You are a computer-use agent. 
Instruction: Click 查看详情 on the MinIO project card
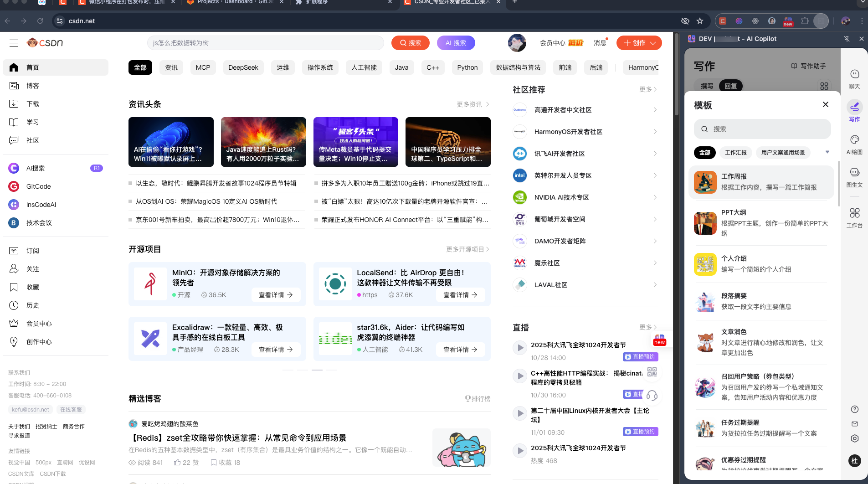pos(275,295)
